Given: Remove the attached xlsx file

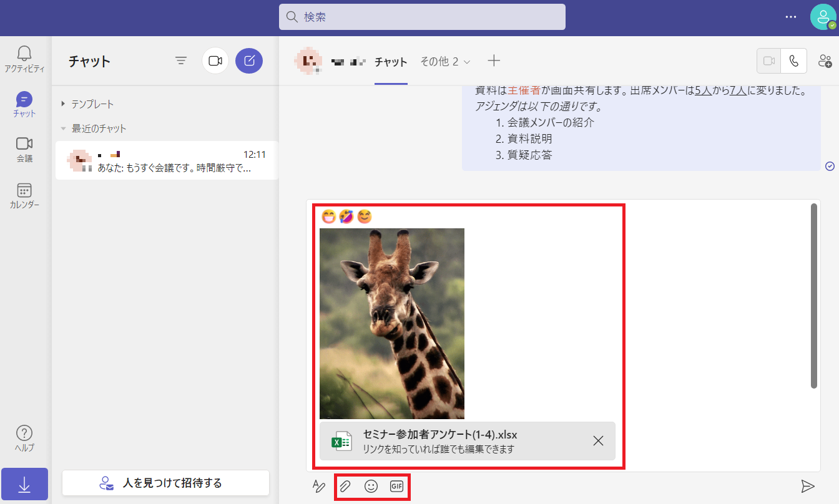Looking at the screenshot, I should tap(598, 441).
